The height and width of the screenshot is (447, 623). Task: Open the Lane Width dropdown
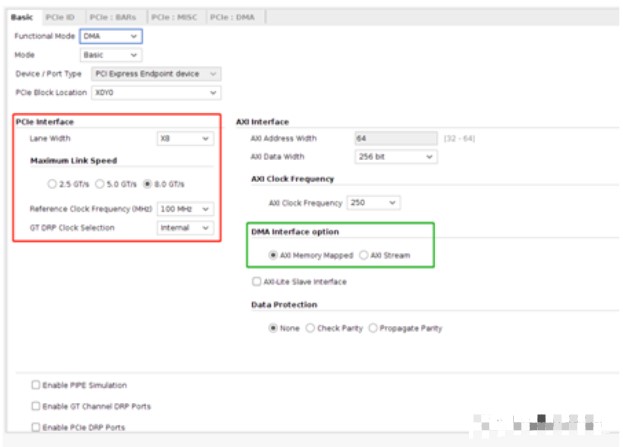(185, 139)
